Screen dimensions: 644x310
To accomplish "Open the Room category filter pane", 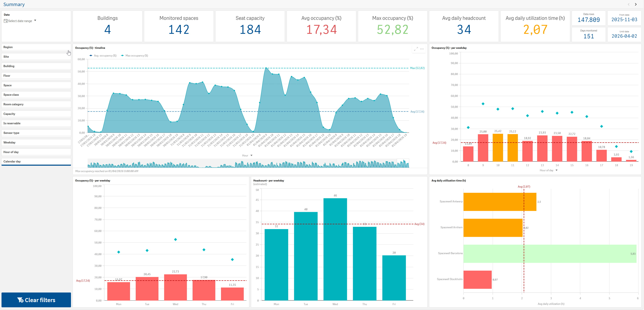I will coord(36,104).
